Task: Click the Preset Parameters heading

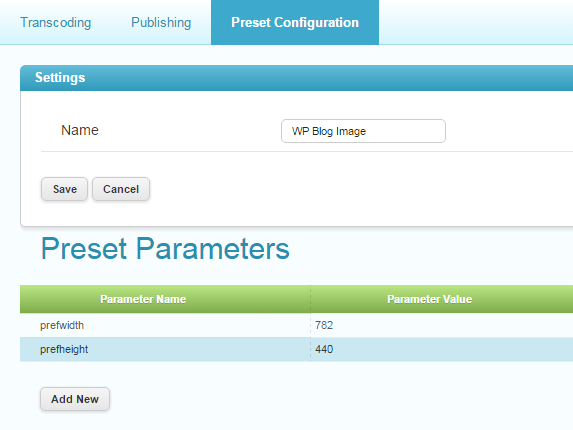Action: coord(165,248)
